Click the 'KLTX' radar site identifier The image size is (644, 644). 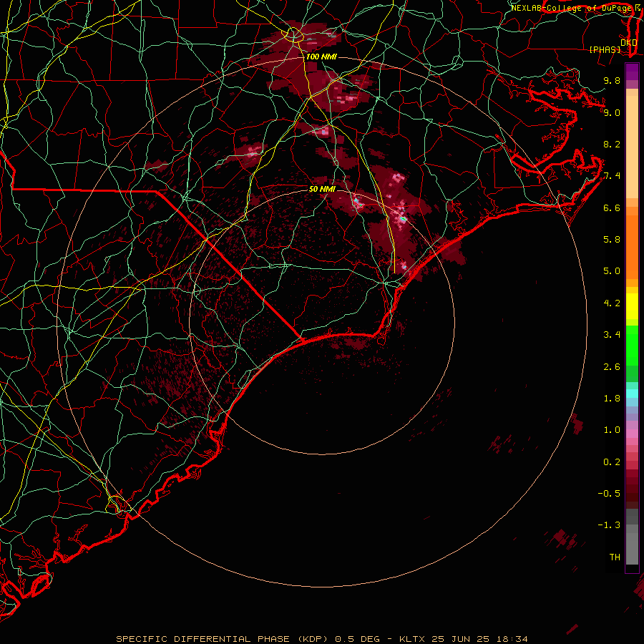point(412,639)
